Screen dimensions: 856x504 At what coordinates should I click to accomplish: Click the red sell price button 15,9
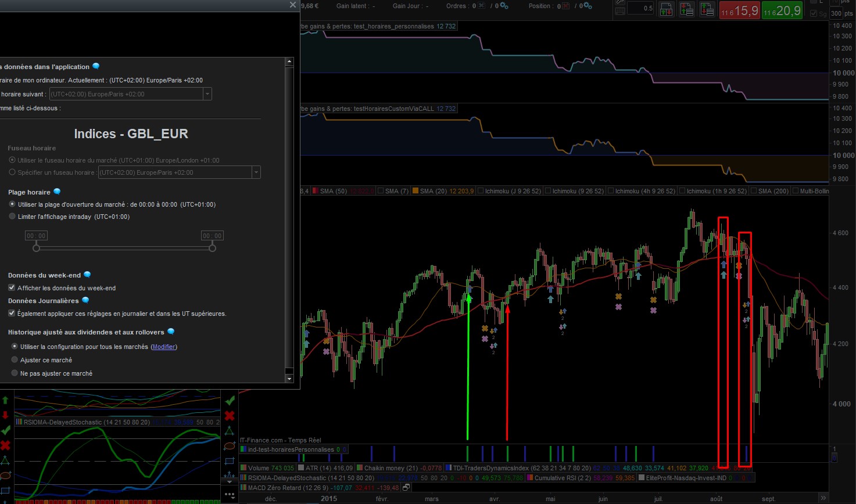tap(739, 10)
